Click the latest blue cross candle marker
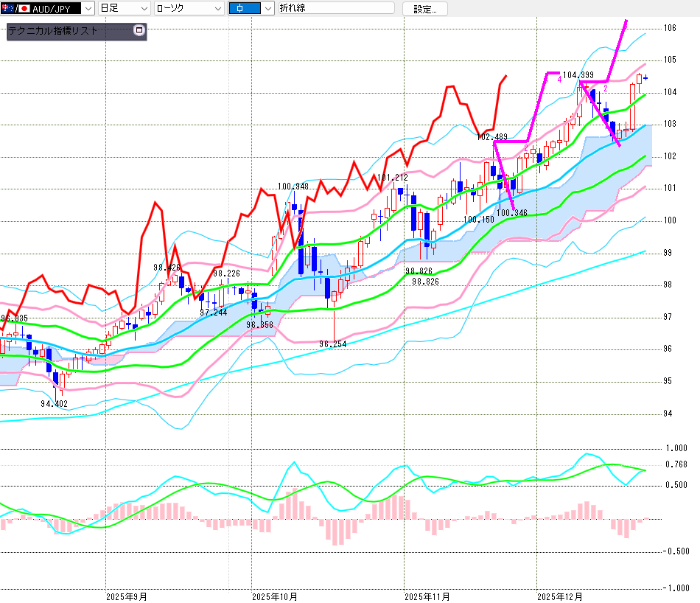Viewport: 700px width, 603px height. point(646,78)
